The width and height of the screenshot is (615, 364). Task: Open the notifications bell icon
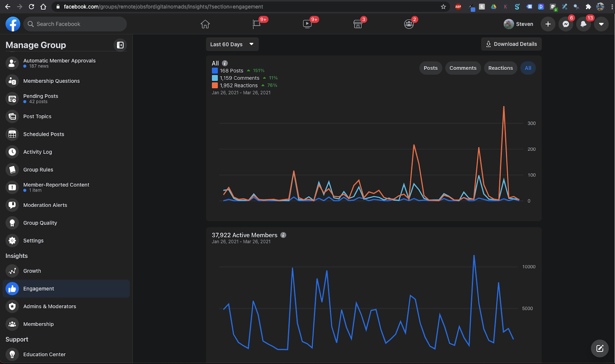583,24
